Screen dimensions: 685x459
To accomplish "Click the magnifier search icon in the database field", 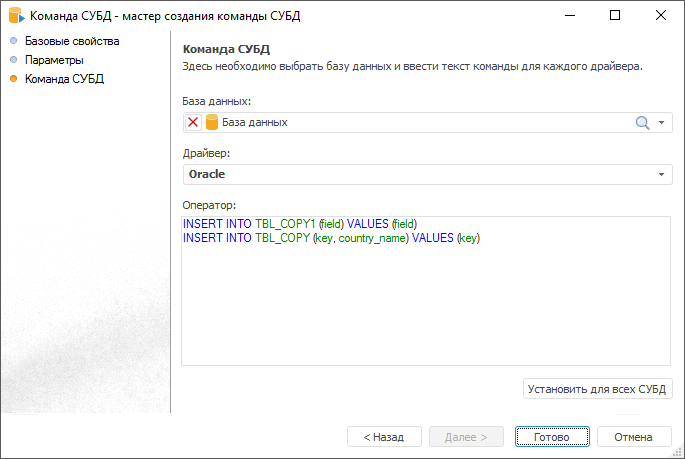I will tap(643, 122).
